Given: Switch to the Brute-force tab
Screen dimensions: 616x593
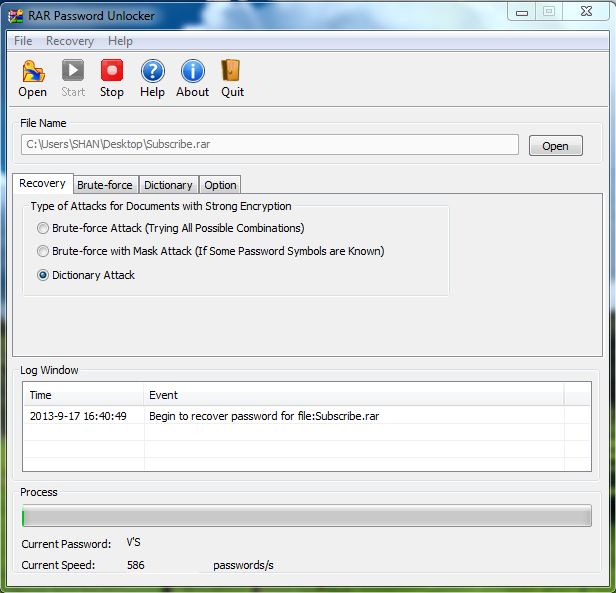Looking at the screenshot, I should coord(105,185).
